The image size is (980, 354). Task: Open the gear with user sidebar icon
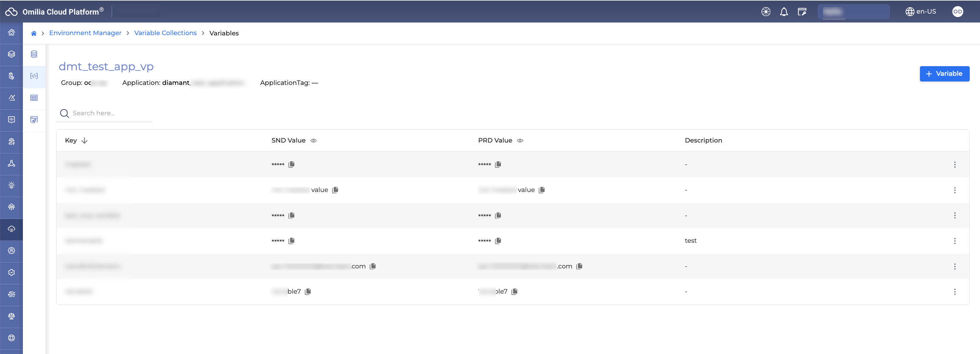coord(11,251)
